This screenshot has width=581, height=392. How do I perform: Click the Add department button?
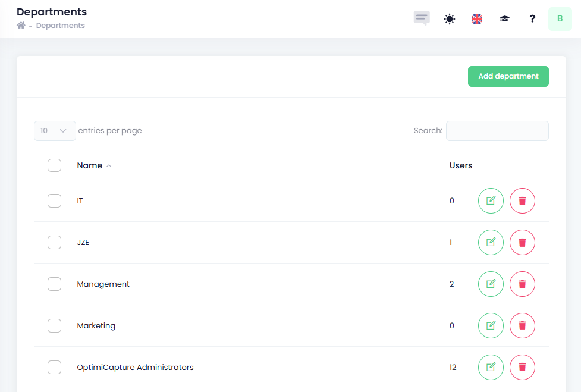pos(508,76)
